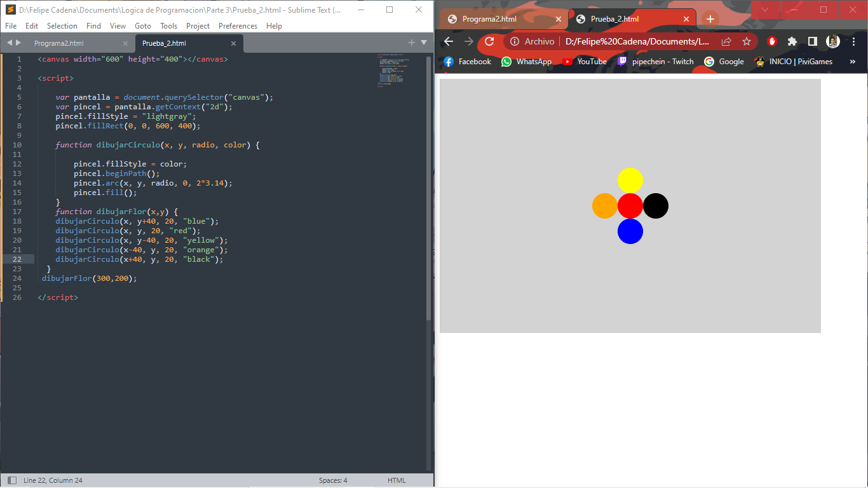Open the Project menu
Viewport: 868px width, 488px height.
(x=198, y=26)
